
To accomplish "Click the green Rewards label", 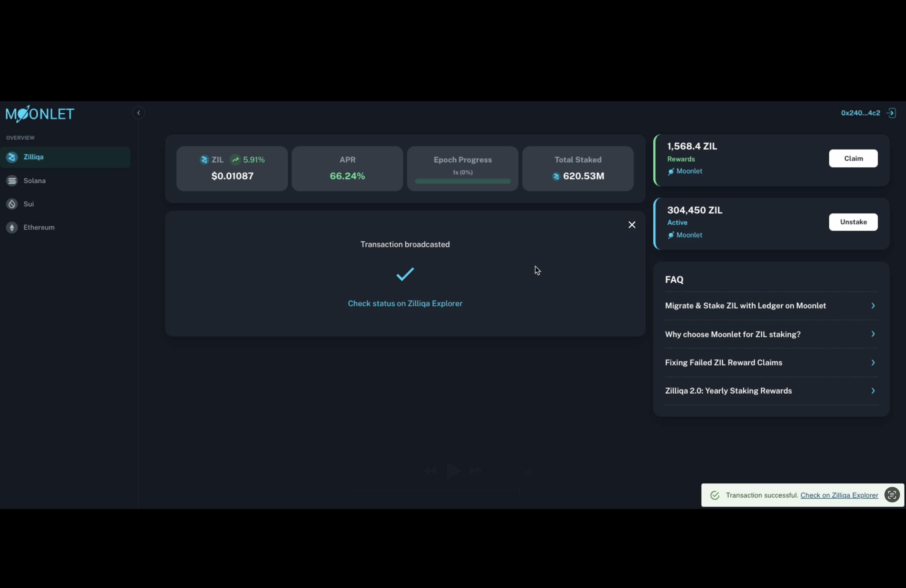I will [681, 159].
